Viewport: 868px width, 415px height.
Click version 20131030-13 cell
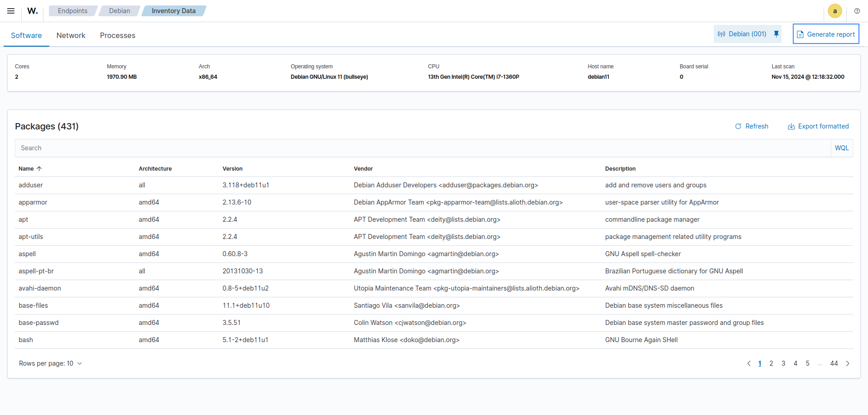242,271
